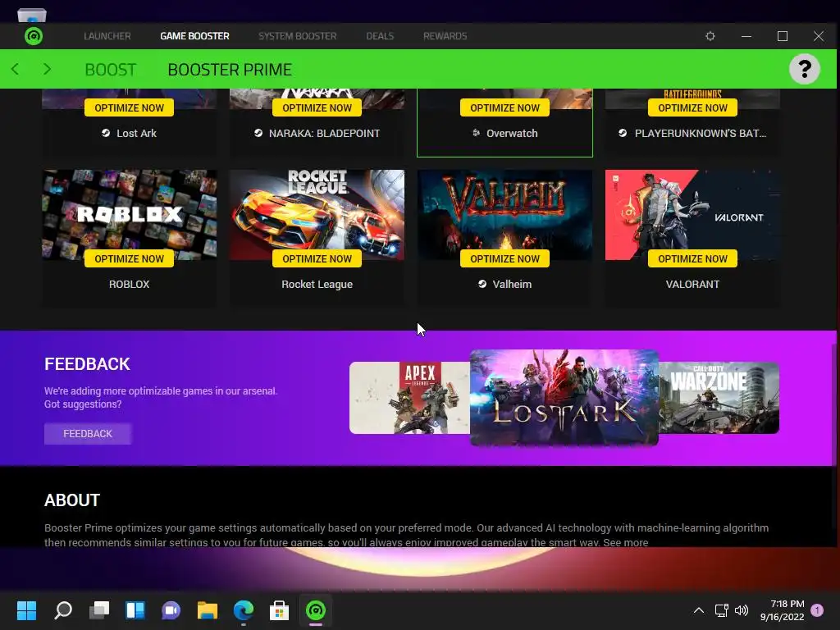Click the Razer Cortex logo icon
Viewport: 840px width, 630px height.
pyautogui.click(x=34, y=36)
